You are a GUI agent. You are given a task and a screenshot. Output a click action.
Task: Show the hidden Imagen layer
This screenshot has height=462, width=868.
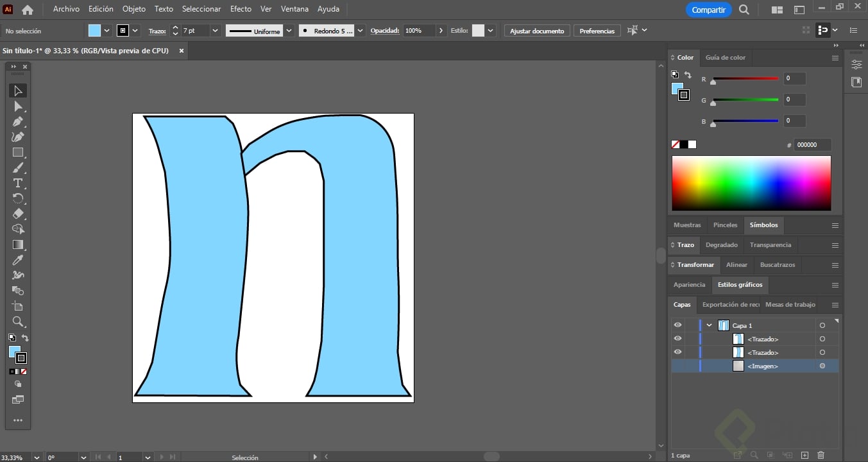click(x=677, y=366)
